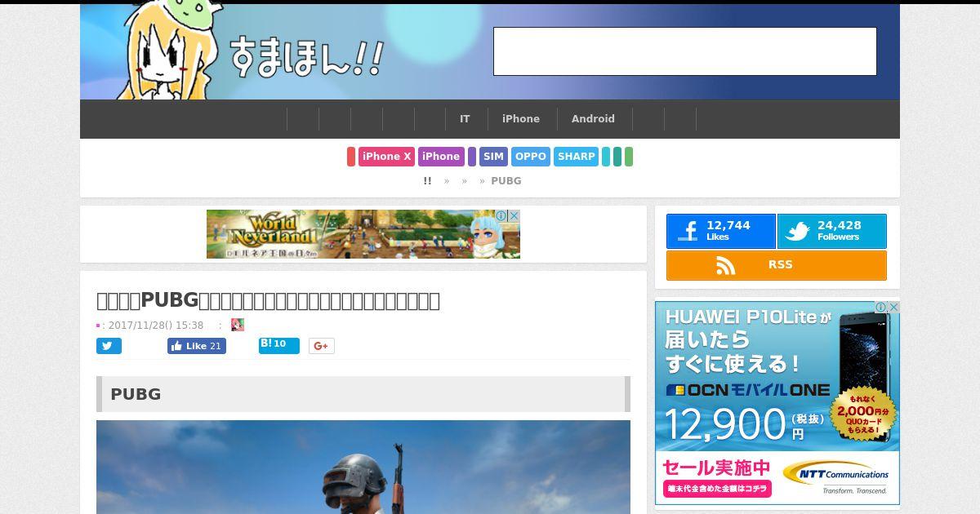Image resolution: width=980 pixels, height=514 pixels.
Task: Click the !! home breadcrumb
Action: click(x=427, y=181)
